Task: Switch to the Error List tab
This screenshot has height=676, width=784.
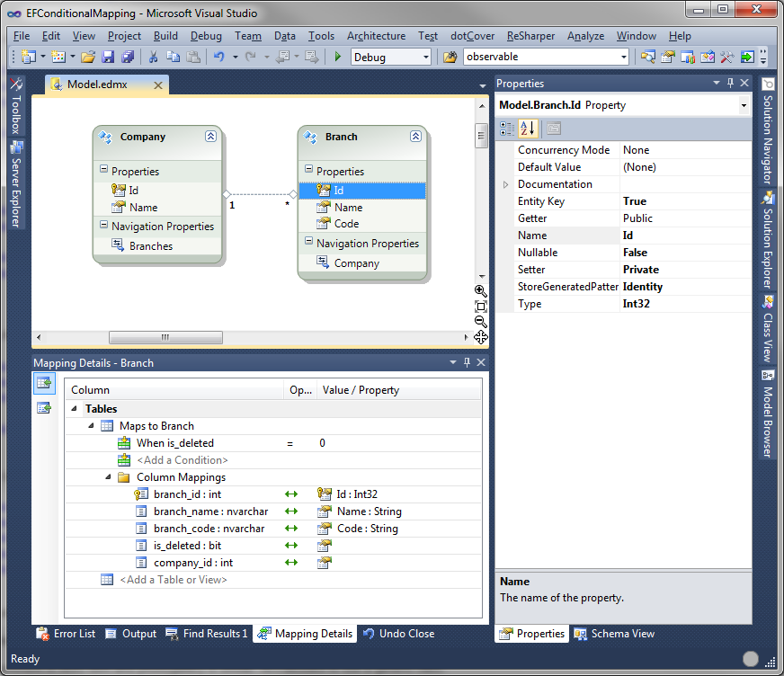Action: pos(66,634)
